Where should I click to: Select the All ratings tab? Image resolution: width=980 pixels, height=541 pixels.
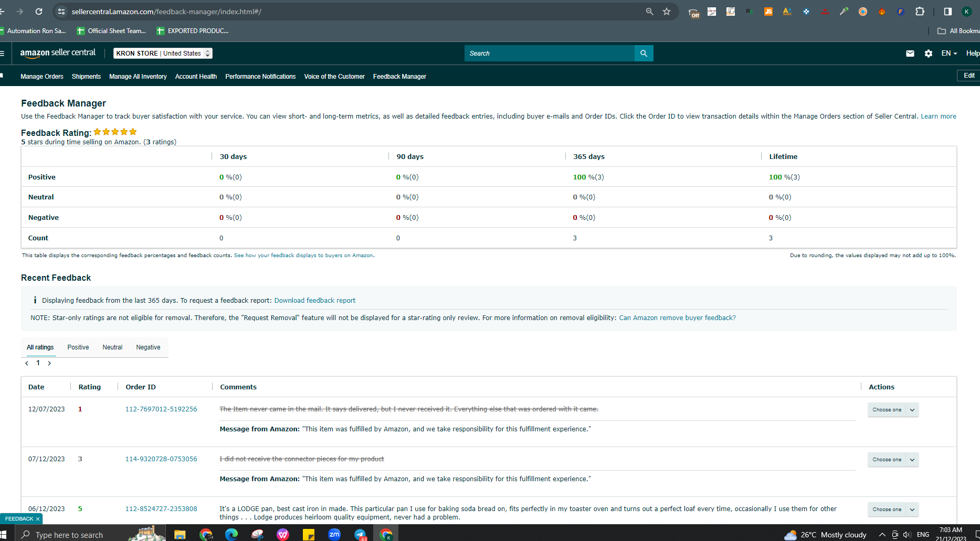click(40, 347)
